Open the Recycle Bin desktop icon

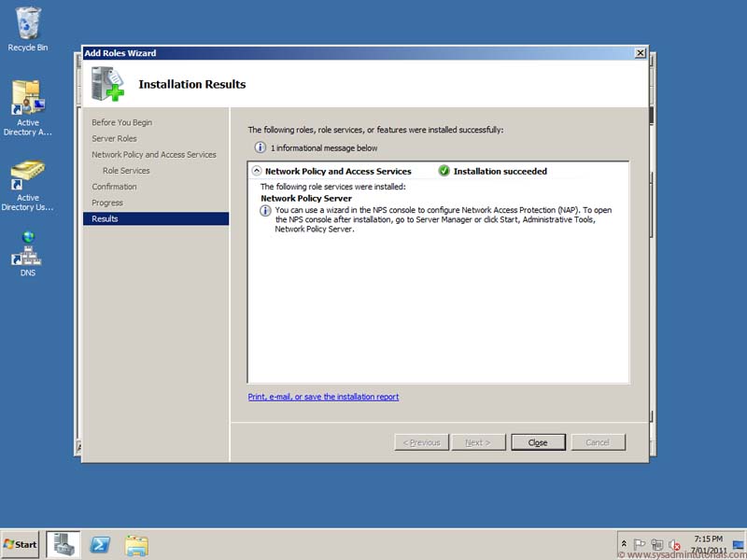click(x=28, y=29)
